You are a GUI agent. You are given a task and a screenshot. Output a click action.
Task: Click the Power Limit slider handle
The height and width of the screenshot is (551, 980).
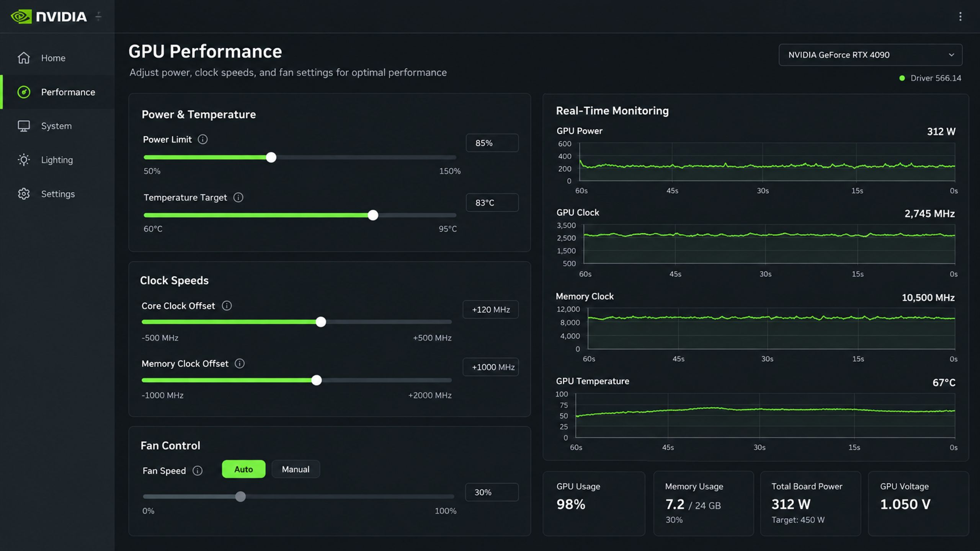(x=271, y=157)
